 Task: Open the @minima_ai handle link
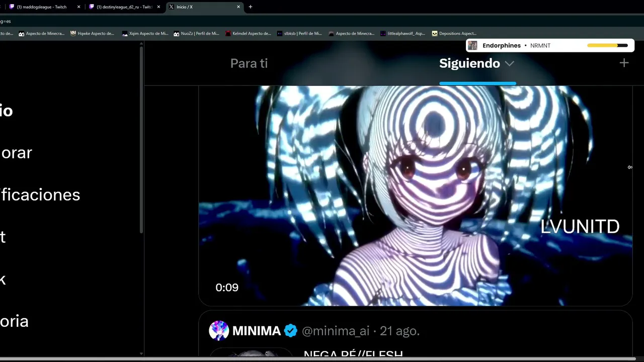[336, 331]
